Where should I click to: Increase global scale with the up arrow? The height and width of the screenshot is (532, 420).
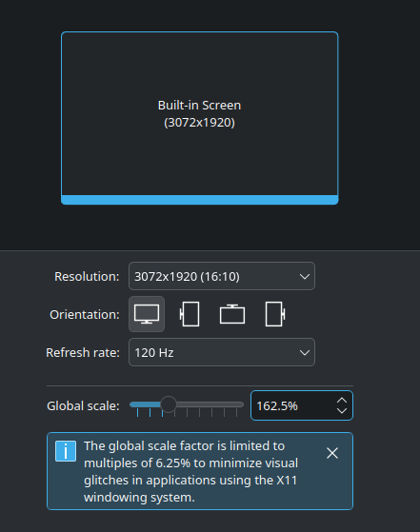342,401
